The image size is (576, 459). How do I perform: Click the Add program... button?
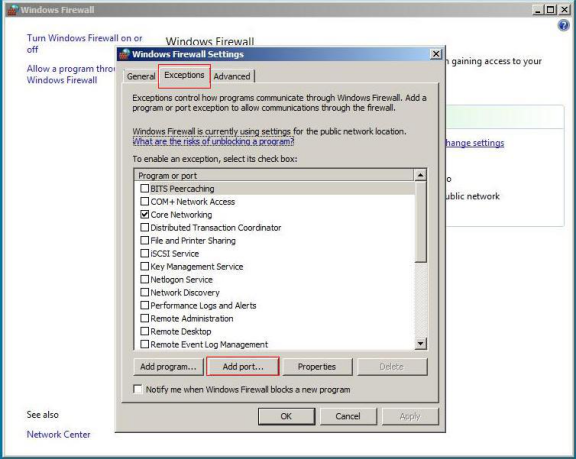tap(168, 366)
